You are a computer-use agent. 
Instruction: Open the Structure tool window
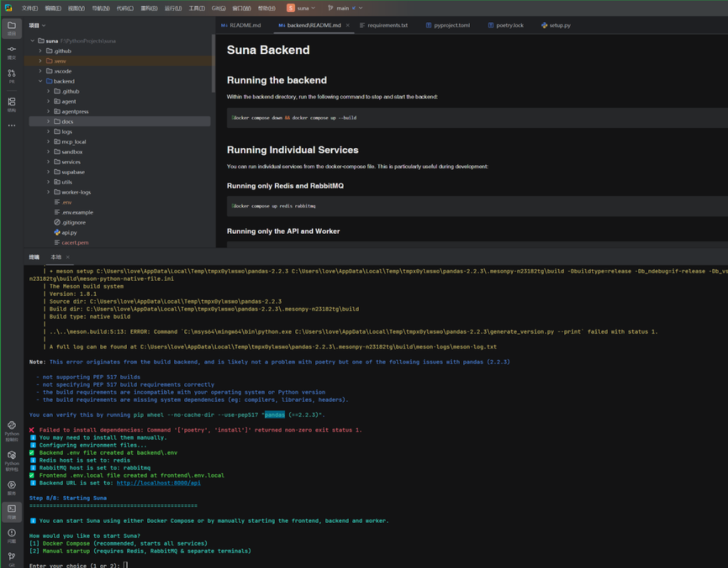click(x=11, y=104)
